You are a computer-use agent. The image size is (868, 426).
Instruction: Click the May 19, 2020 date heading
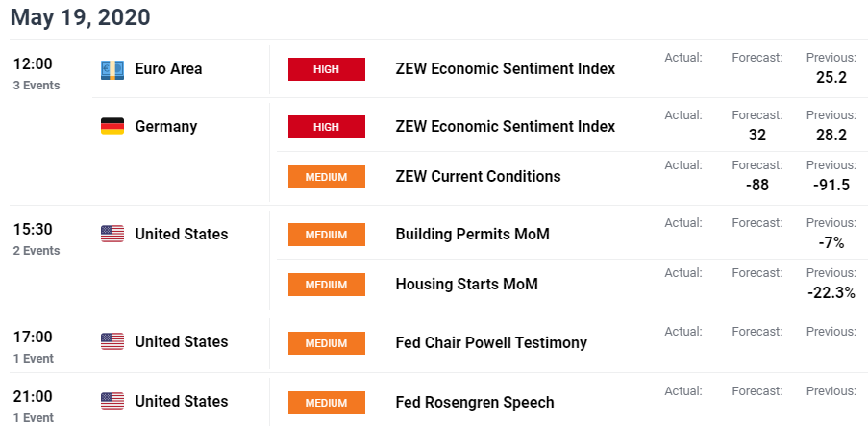81,17
